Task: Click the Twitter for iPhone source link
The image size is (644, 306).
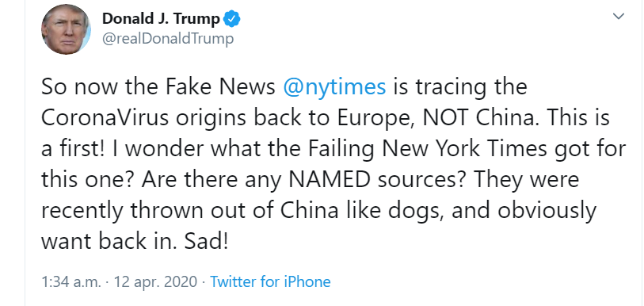Action: point(270,281)
